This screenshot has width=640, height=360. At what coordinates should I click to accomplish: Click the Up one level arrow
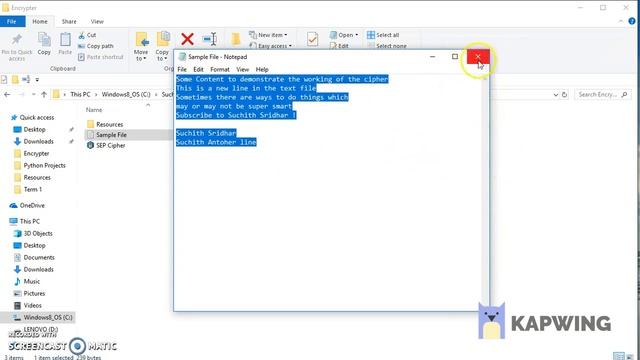point(44,95)
